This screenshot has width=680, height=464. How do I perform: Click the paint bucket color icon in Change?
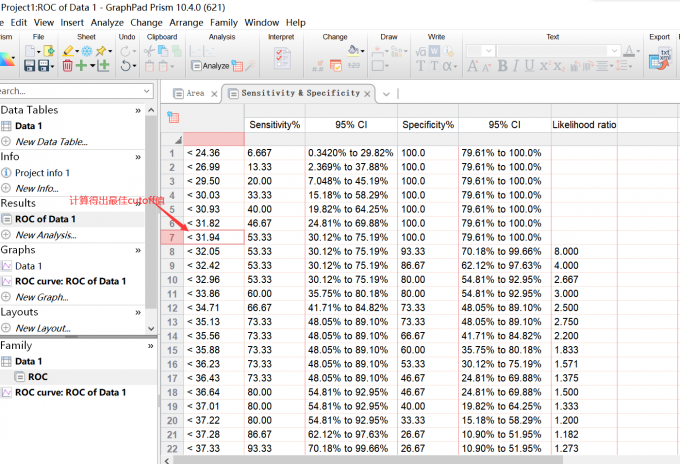pos(353,51)
